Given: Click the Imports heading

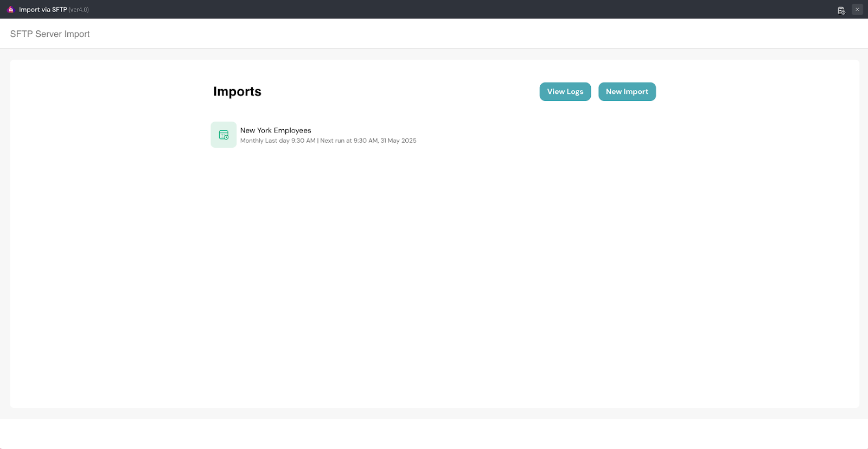Looking at the screenshot, I should tap(237, 92).
